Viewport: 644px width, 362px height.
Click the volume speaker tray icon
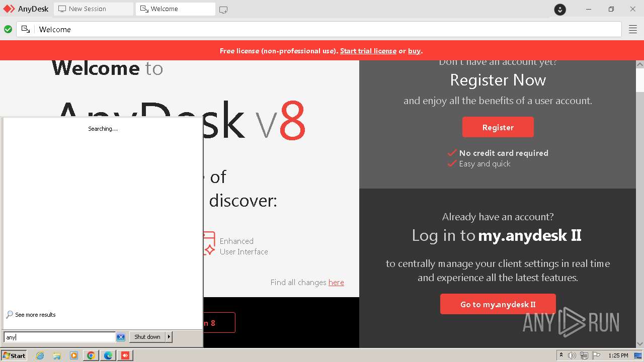(572, 355)
